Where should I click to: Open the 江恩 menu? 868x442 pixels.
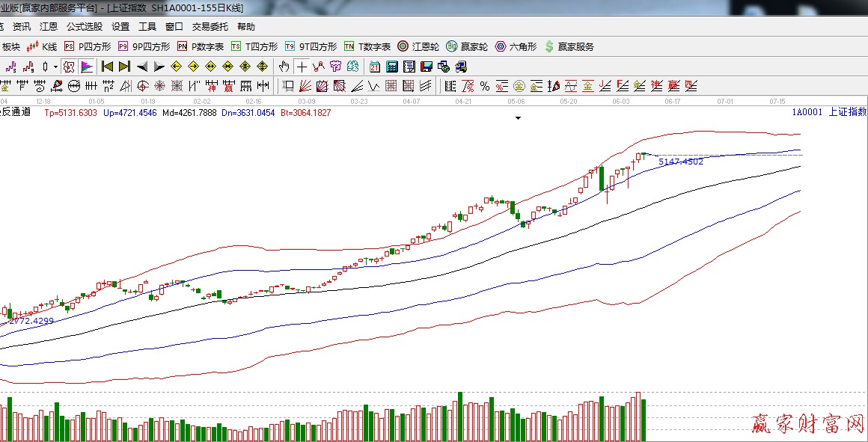pyautogui.click(x=49, y=27)
